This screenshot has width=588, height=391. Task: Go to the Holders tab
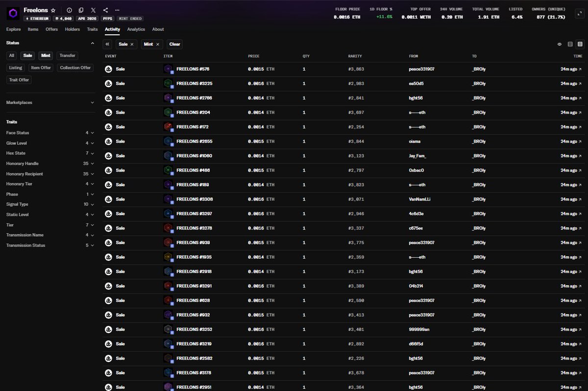pos(73,29)
